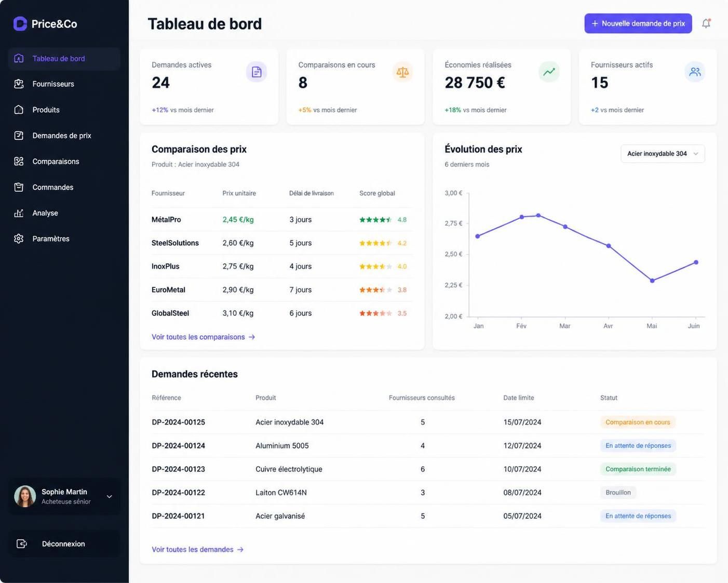Click the Fournisseurs actifs people icon

pos(695,72)
